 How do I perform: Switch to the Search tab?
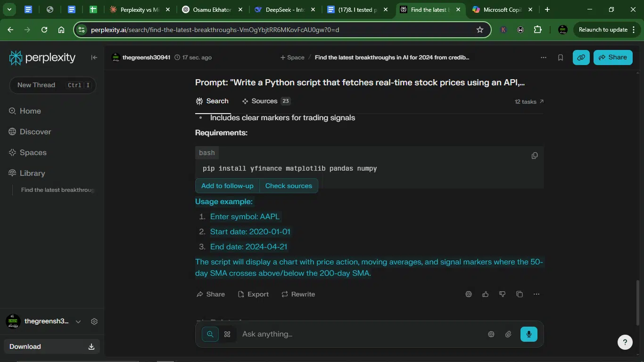tap(212, 101)
